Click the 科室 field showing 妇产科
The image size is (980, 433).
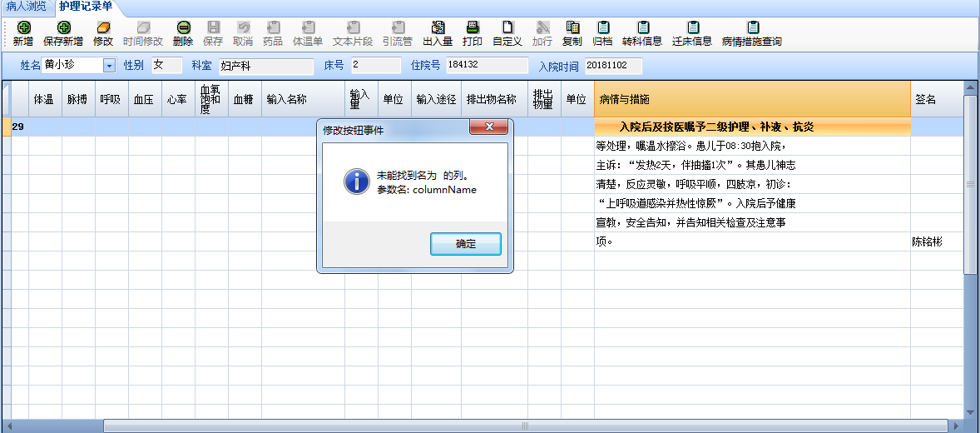266,66
